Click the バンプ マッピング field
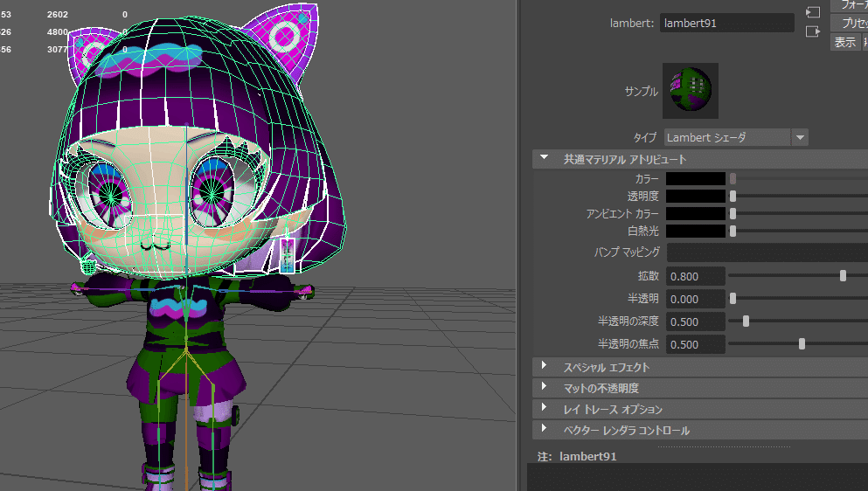868x491 pixels. [x=767, y=252]
